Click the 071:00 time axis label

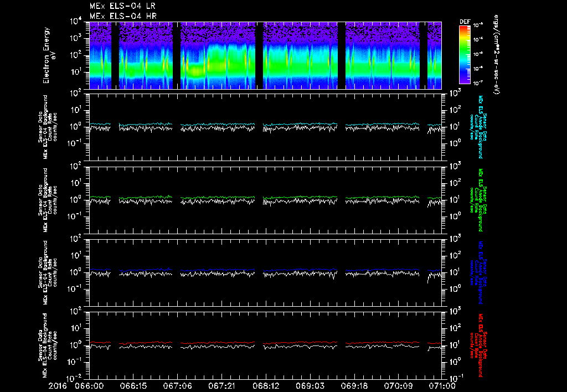click(x=442, y=386)
